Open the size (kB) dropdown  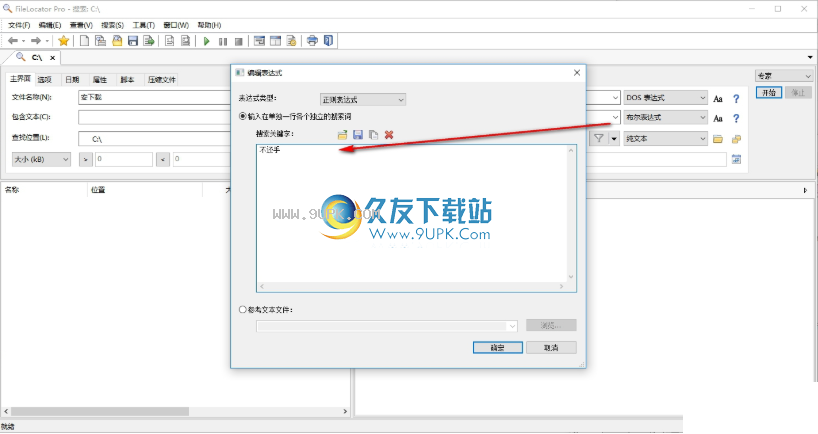(41, 159)
